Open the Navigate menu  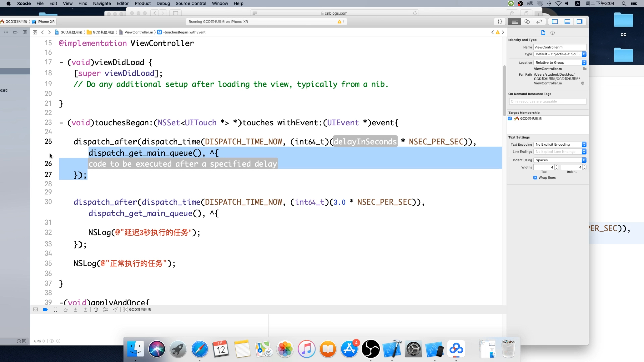pos(102,3)
